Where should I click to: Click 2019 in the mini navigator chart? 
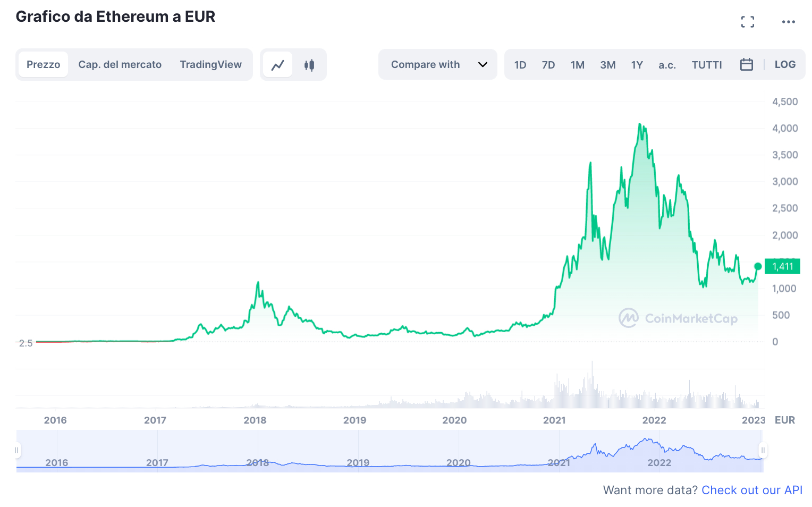tap(358, 462)
